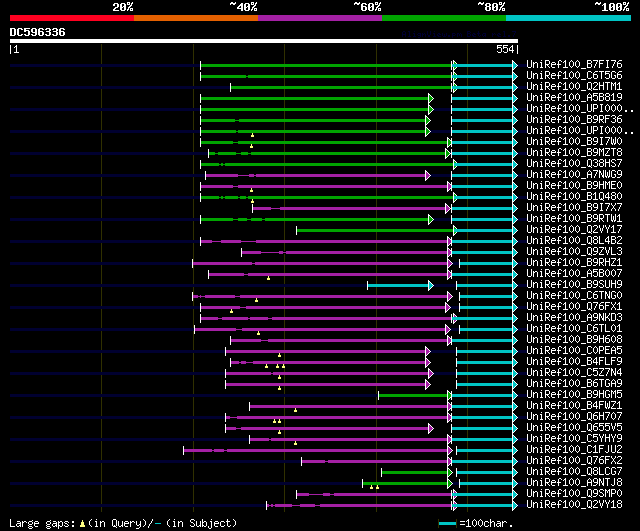Click the green alignment bar in Q8LCG7 row
Screen dimensions: 640x531
pos(415,473)
